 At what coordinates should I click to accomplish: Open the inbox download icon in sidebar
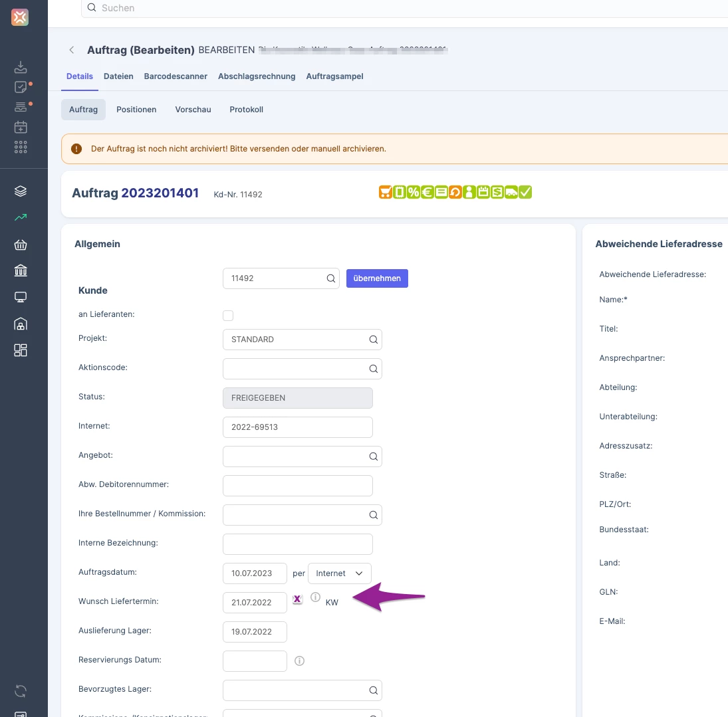[21, 67]
